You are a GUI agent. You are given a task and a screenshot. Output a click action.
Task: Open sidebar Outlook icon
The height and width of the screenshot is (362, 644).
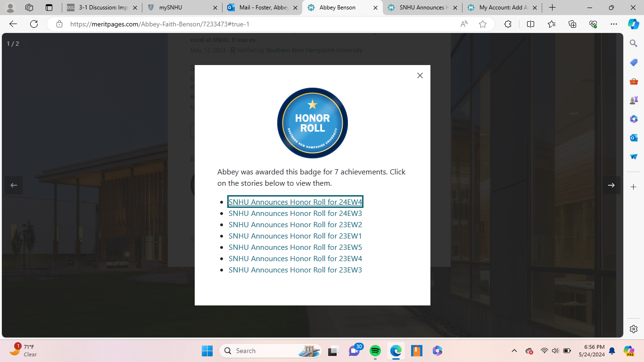coord(634,138)
